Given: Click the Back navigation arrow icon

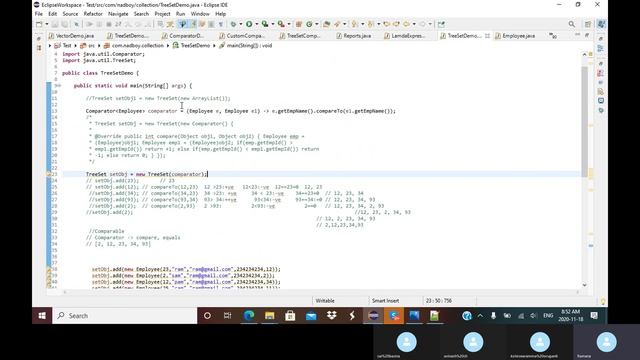Looking at the screenshot, I should click(406, 24).
